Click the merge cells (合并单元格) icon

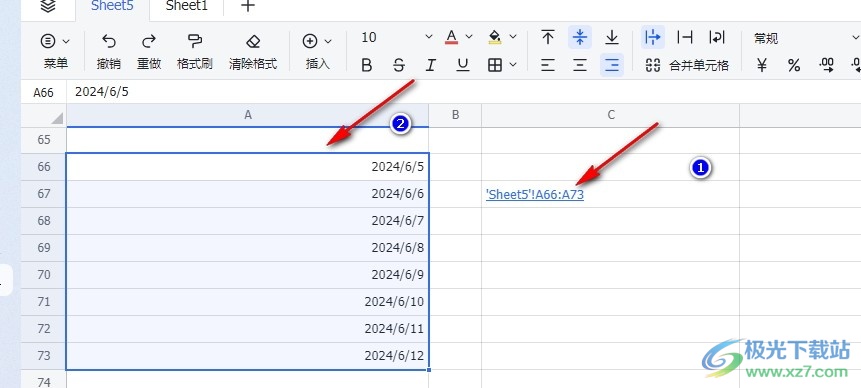pos(652,66)
